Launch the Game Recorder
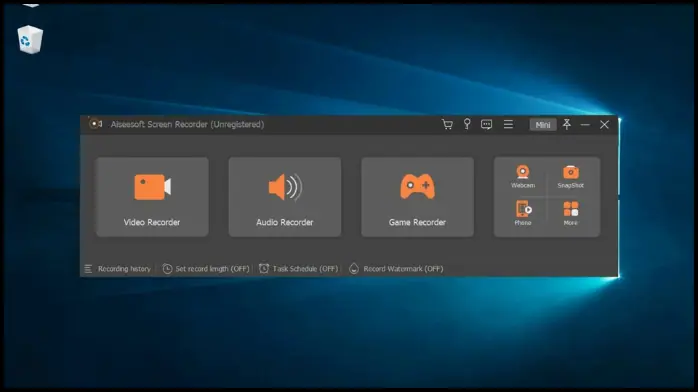 [418, 197]
